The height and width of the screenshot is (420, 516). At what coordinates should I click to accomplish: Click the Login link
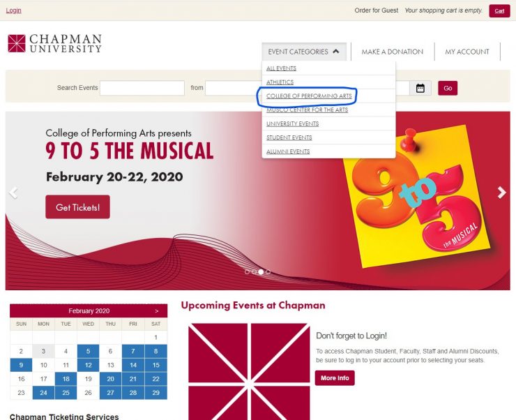[13, 10]
